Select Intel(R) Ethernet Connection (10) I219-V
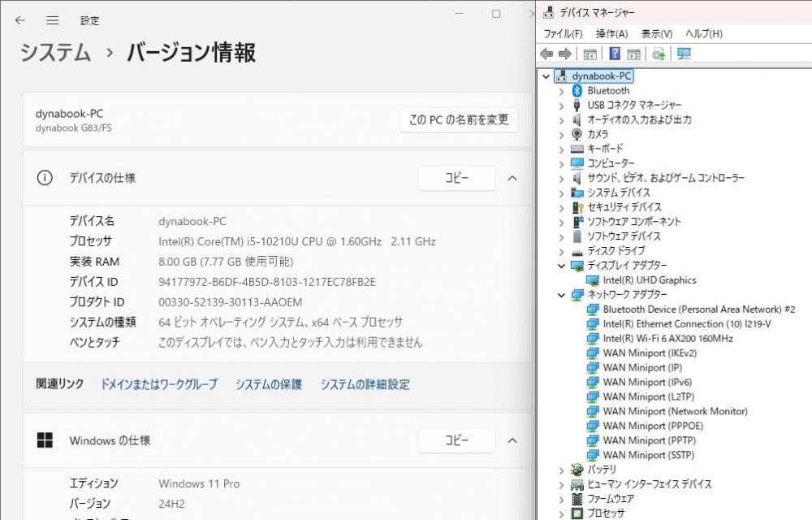The width and height of the screenshot is (812, 520). (687, 324)
